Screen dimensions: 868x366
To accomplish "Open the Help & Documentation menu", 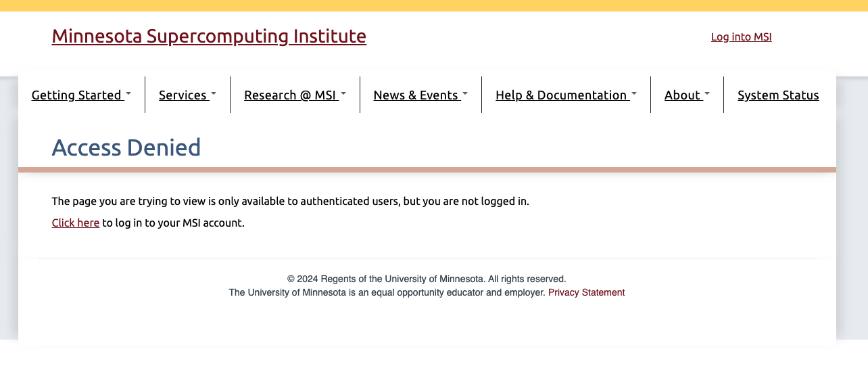I will click(561, 95).
